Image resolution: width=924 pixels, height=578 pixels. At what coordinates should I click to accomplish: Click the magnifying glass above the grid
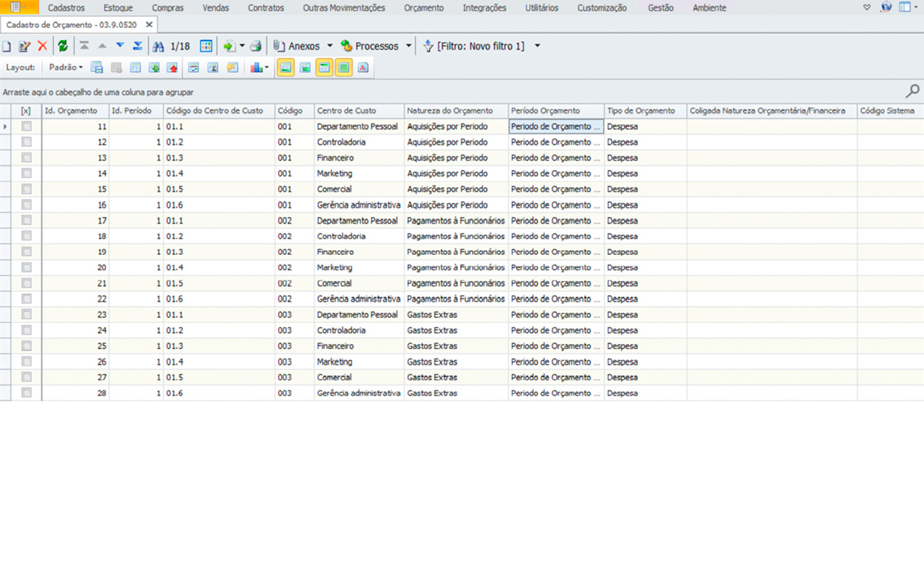912,91
